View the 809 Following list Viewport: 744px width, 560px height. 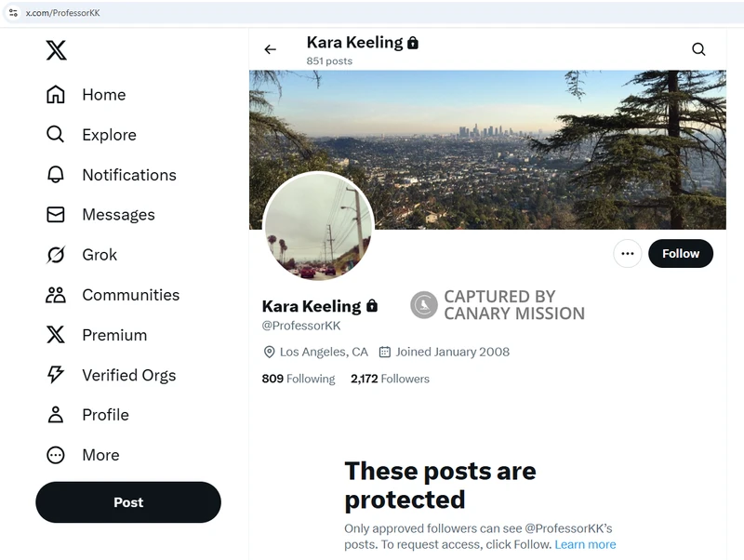[x=299, y=379]
